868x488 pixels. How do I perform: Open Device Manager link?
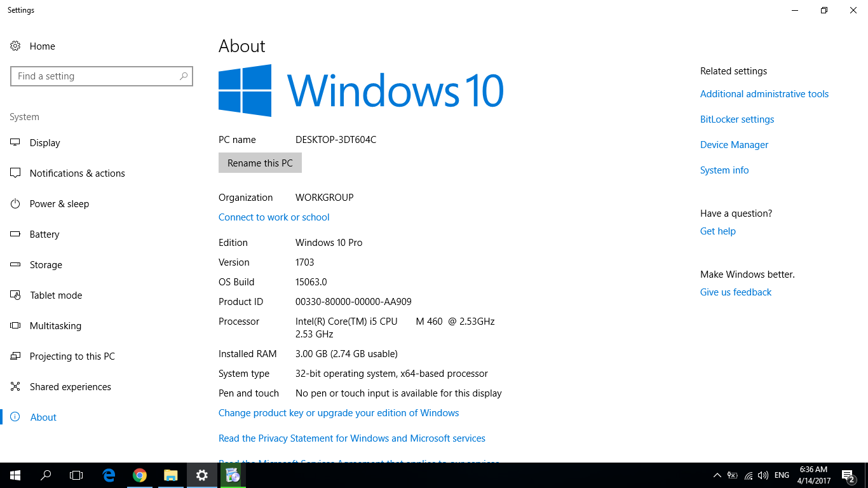coord(734,145)
